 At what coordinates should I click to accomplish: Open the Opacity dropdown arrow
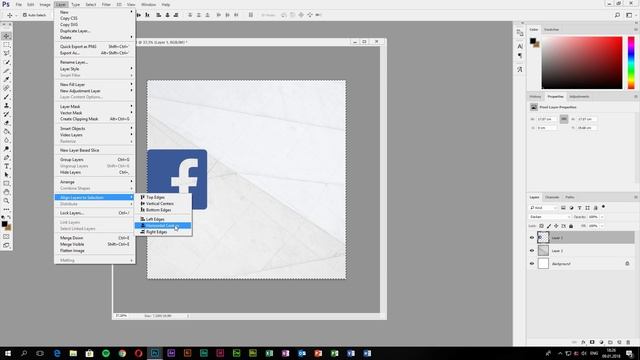coord(602,217)
